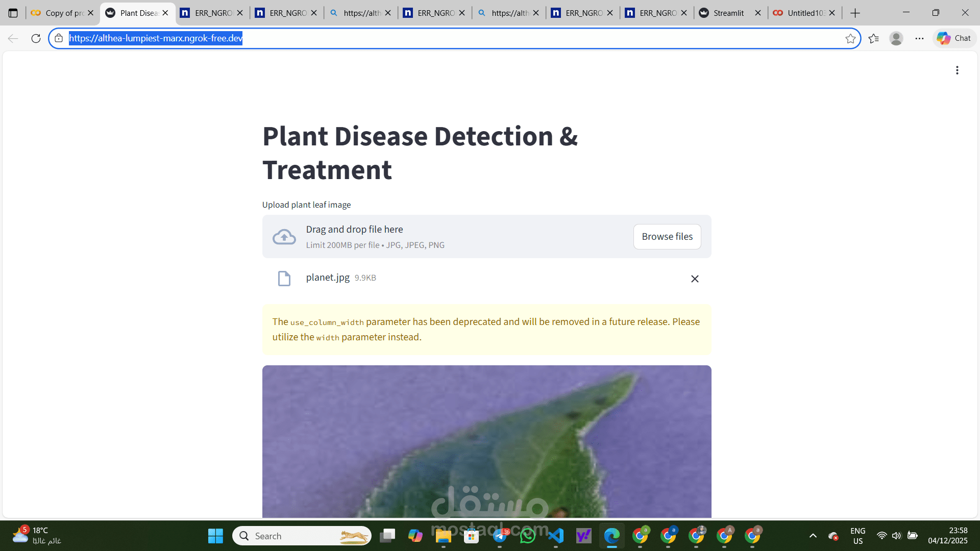Click the speaker volume icon in system tray
Viewport: 980px width, 551px height.
897,536
